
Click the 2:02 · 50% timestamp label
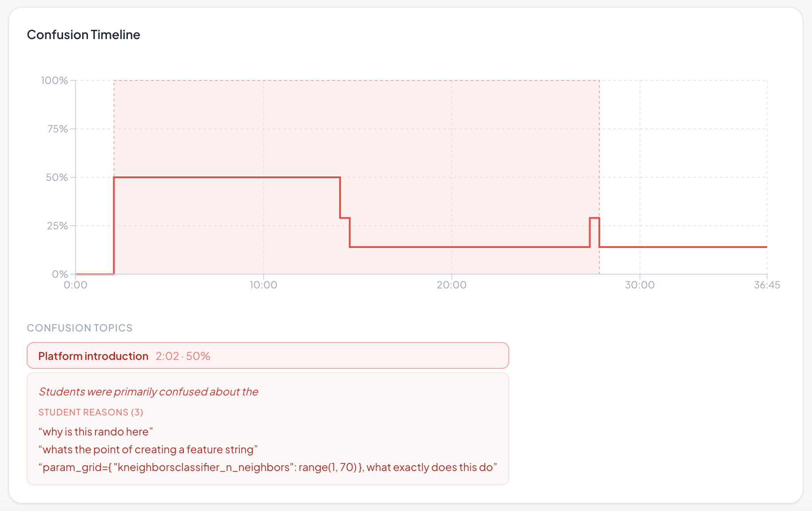pos(183,356)
